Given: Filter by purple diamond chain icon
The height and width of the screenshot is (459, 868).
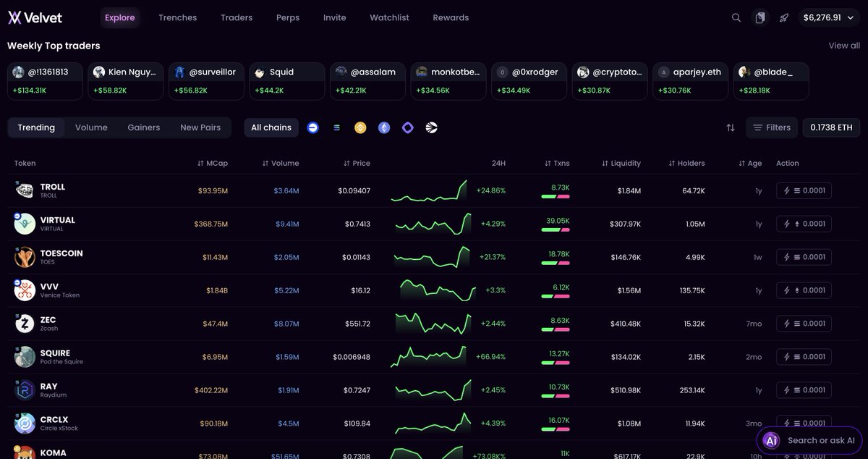Looking at the screenshot, I should [408, 127].
